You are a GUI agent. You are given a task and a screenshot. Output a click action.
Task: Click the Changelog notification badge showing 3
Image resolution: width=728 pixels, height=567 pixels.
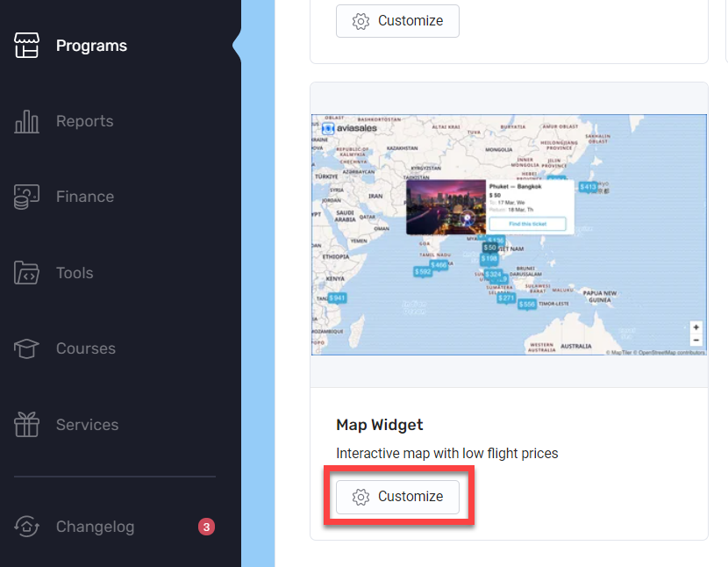[206, 527]
